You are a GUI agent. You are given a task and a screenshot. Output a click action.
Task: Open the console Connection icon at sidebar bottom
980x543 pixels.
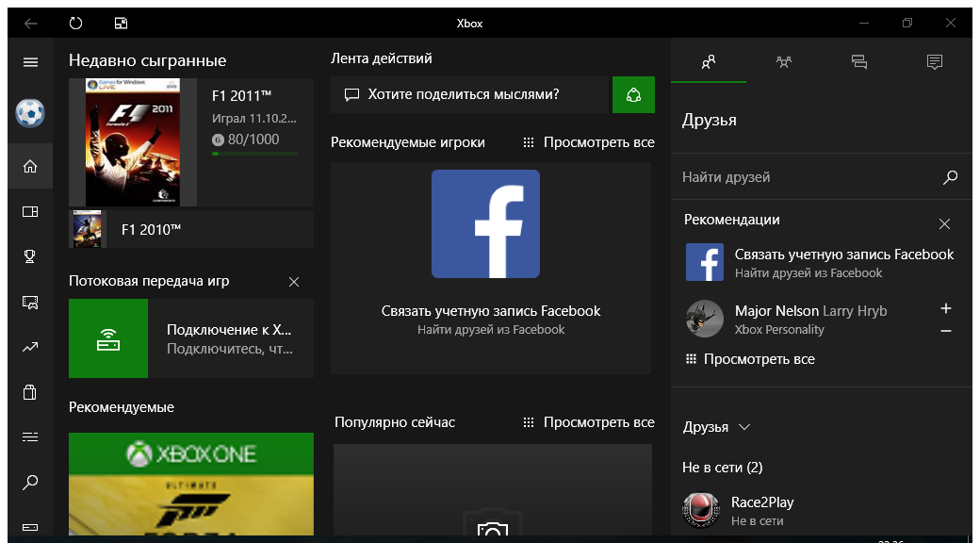click(30, 527)
